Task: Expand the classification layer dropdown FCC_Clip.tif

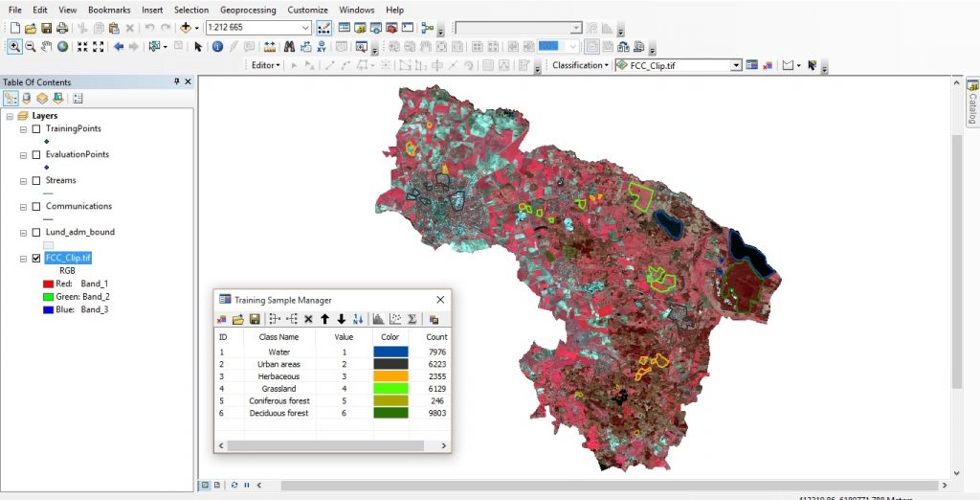Action: click(736, 65)
